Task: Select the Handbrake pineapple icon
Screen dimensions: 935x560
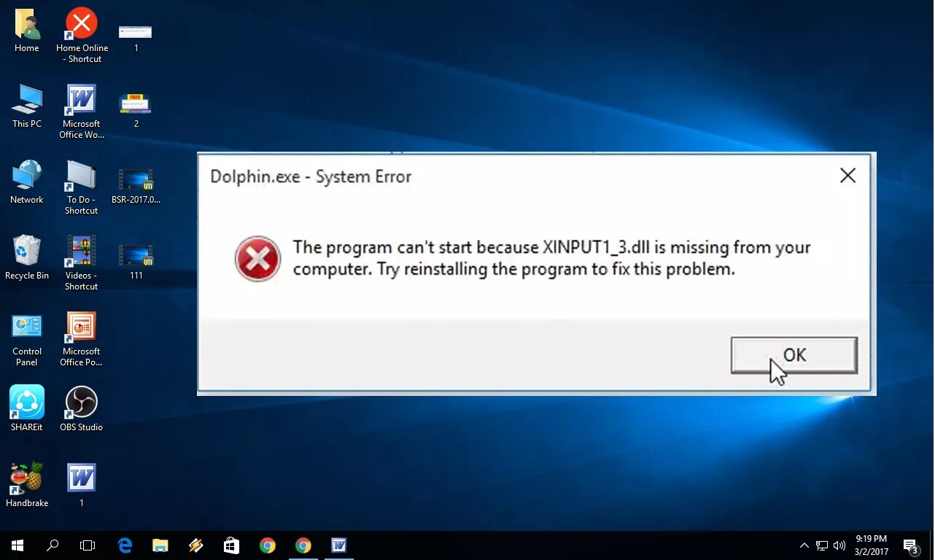Action: coord(27,485)
